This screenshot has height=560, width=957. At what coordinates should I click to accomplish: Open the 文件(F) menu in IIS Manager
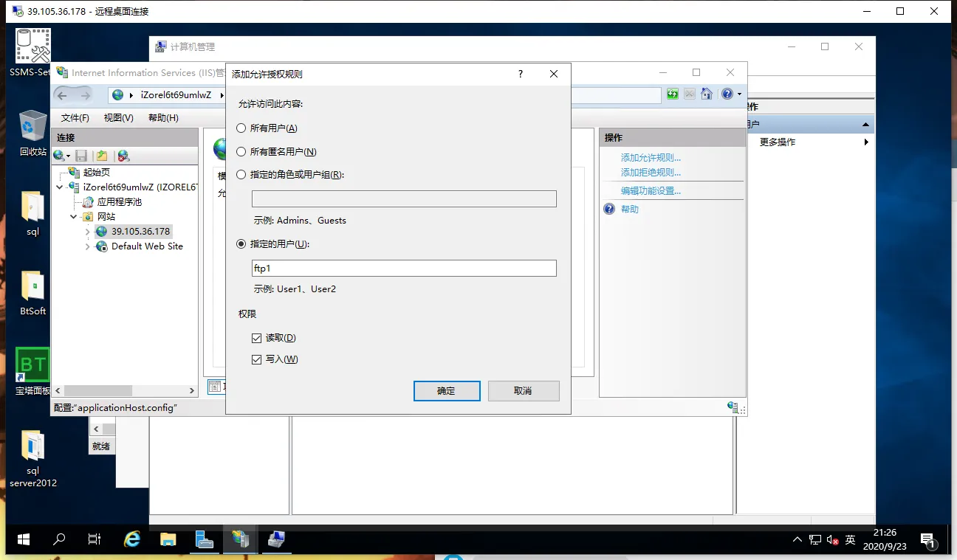[75, 118]
